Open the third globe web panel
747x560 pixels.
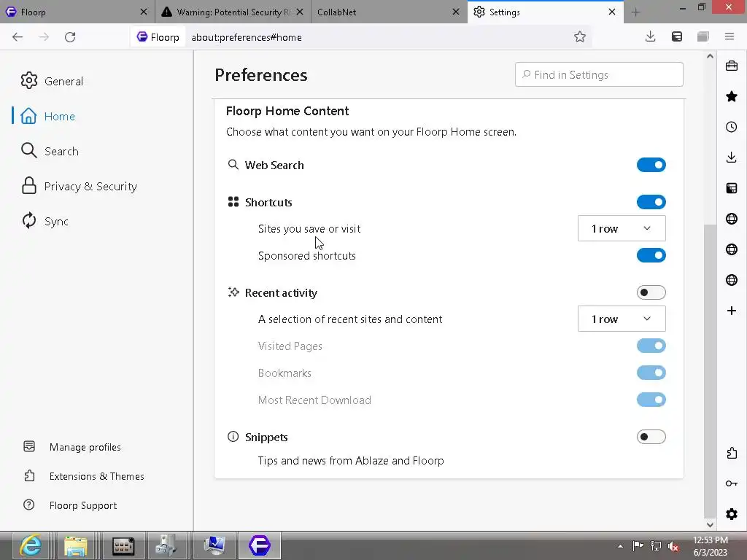point(732,279)
